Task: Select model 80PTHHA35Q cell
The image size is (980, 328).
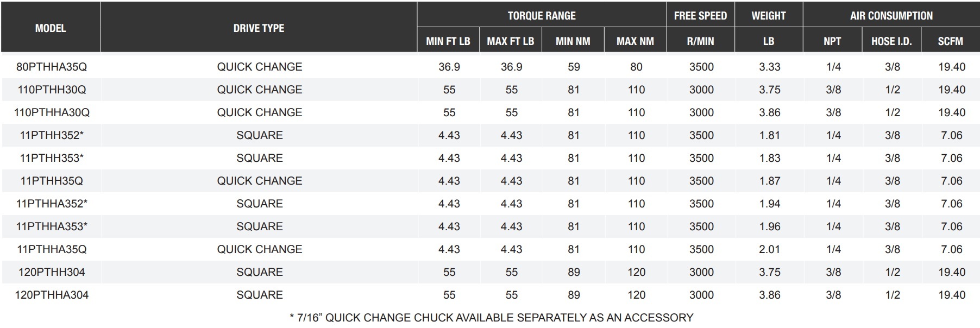Action: [52, 67]
